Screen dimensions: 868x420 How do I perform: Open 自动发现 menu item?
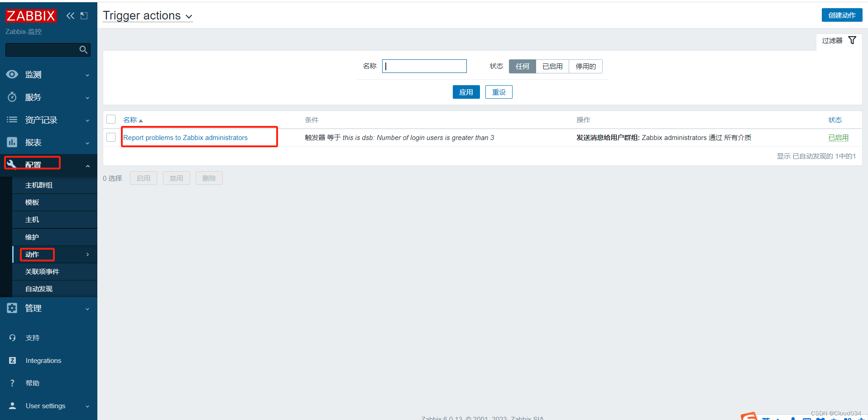[x=55, y=289]
